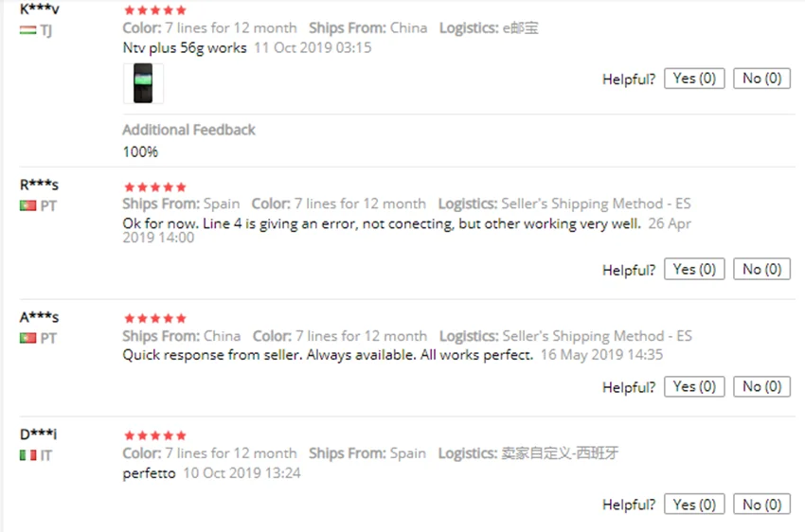Click Yes on R***s's review

pos(694,270)
